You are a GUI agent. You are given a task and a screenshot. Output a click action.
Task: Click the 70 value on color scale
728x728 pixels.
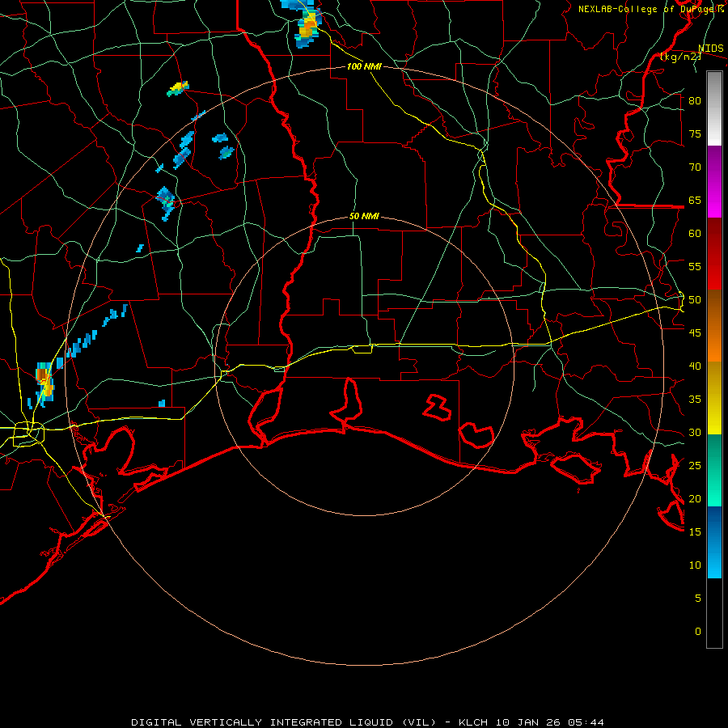pos(695,167)
